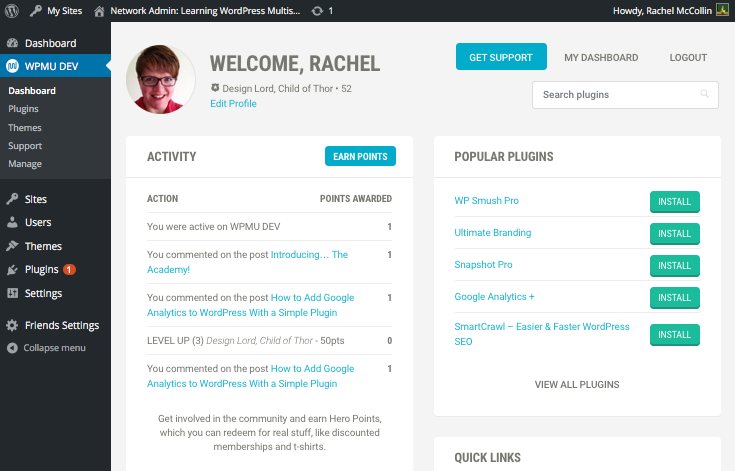This screenshot has height=471, width=735.
Task: Open the Dashboard menu item in sidebar
Action: coord(51,43)
